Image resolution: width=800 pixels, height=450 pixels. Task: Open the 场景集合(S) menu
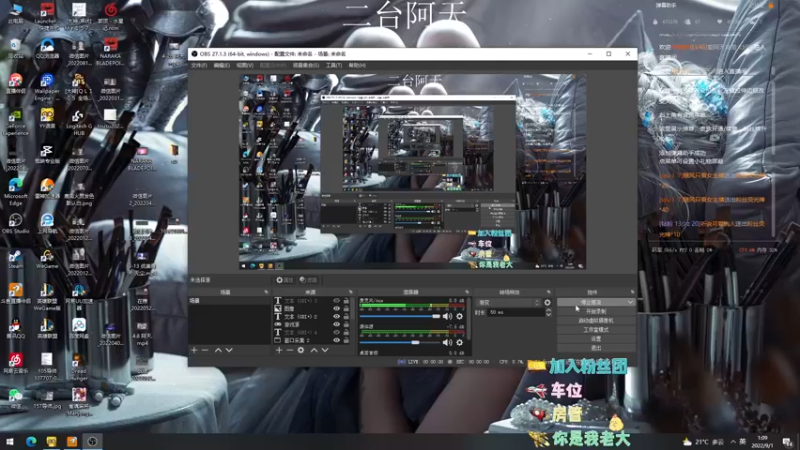tap(306, 65)
